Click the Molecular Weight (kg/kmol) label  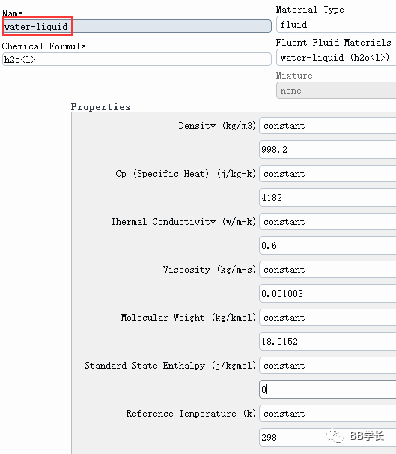point(188,318)
